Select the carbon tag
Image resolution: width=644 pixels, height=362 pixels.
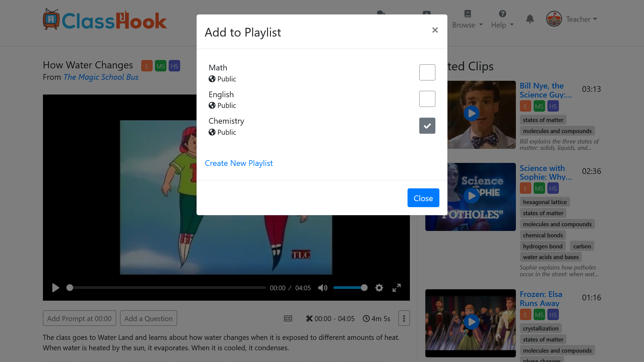(x=582, y=246)
